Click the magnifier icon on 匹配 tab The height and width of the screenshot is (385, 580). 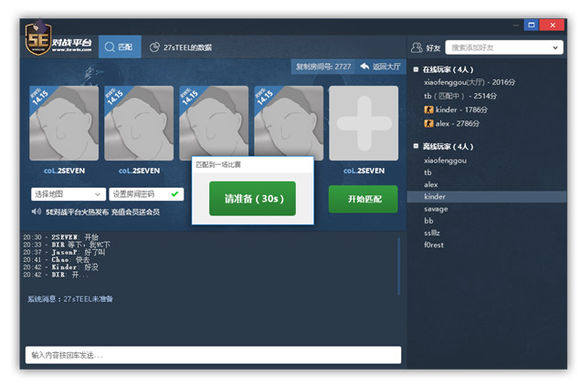click(109, 47)
